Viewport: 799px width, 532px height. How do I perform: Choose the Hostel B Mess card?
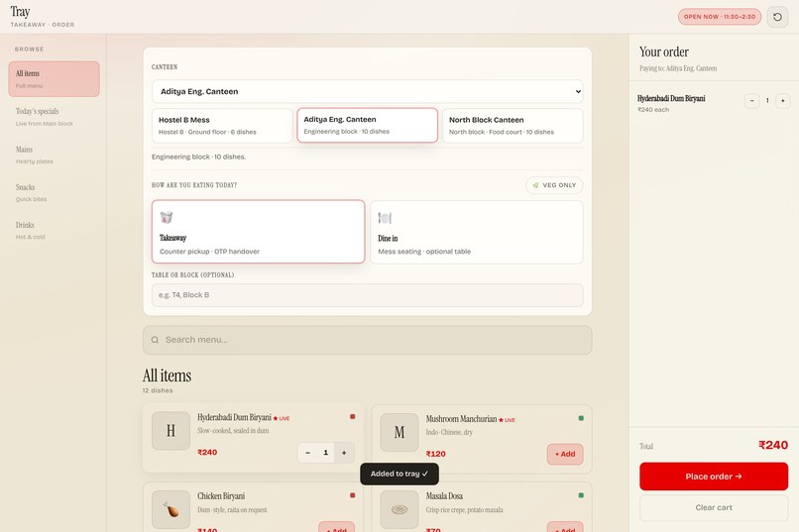[222, 125]
